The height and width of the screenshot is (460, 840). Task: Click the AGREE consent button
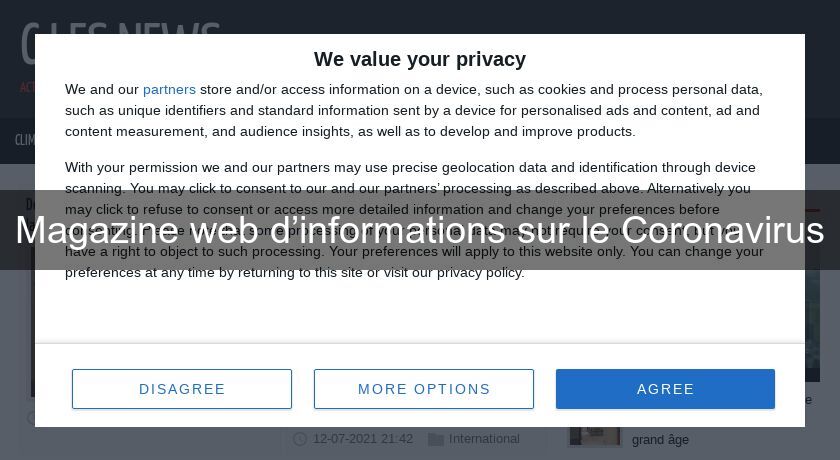665,389
